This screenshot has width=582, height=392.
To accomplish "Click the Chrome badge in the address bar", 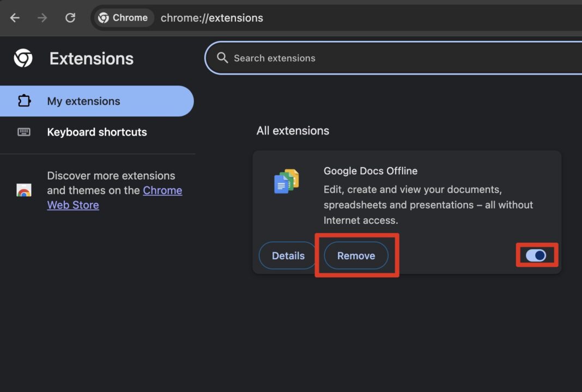I will coord(123,17).
